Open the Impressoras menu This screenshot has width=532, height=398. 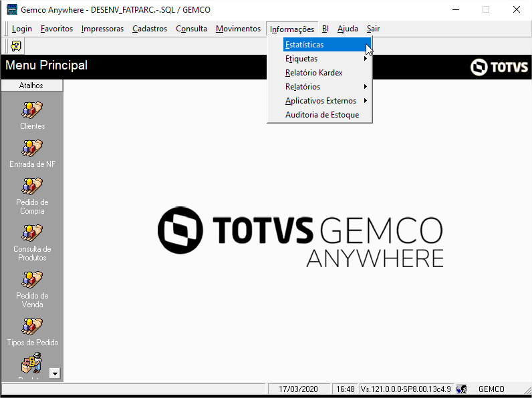(x=102, y=29)
